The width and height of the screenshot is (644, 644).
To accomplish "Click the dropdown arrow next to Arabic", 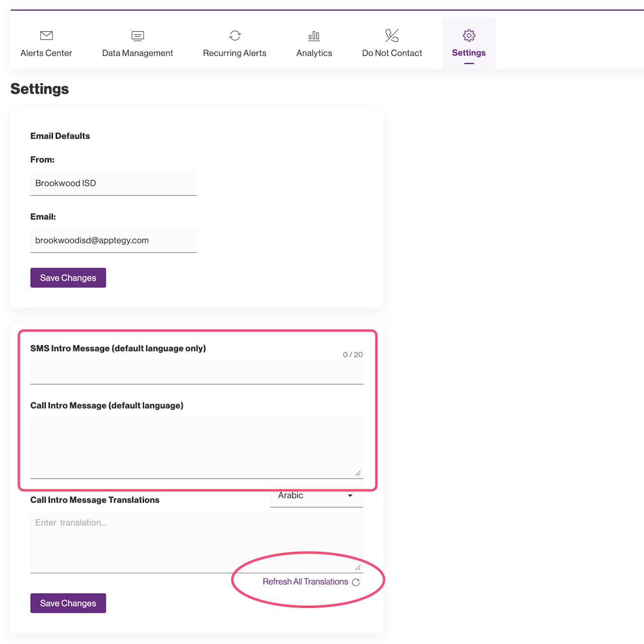I will point(350,496).
